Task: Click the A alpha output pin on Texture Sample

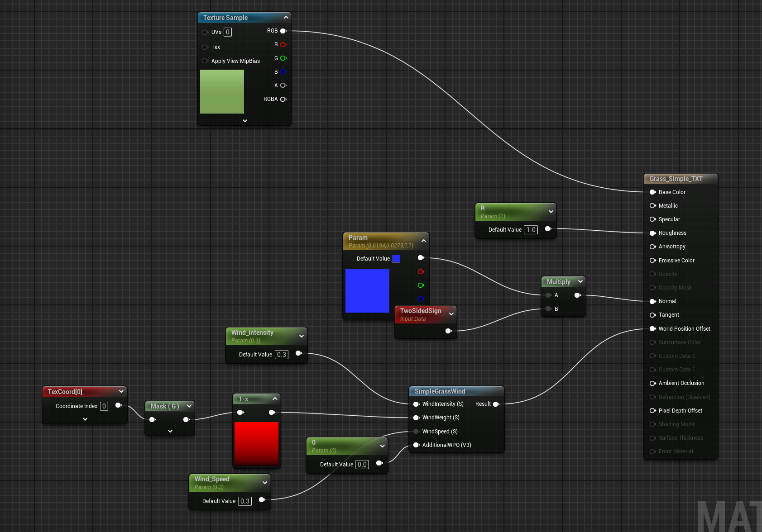Action: tap(283, 85)
